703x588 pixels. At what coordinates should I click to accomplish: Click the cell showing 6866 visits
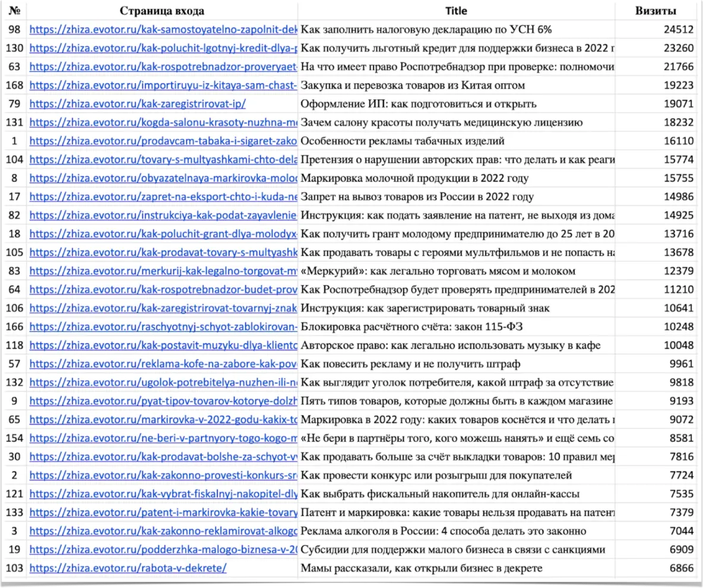[681, 568]
